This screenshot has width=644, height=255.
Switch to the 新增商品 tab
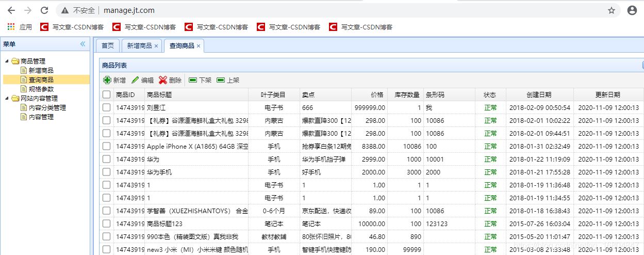tap(139, 45)
